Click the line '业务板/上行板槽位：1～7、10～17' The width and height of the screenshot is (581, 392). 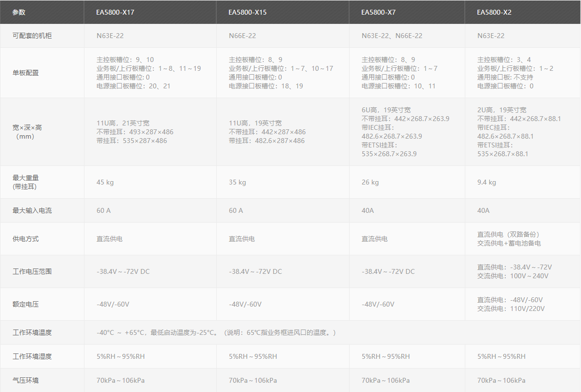click(281, 68)
